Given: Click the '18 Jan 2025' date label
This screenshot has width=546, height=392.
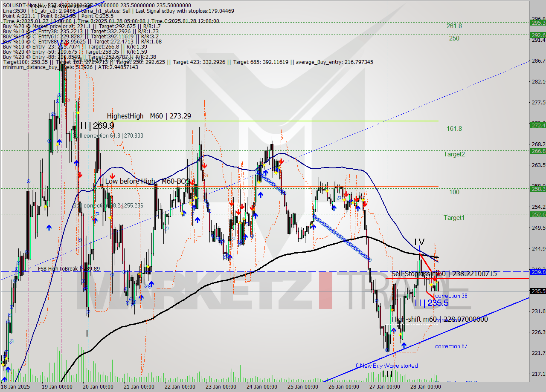Looking at the screenshot, I should tap(15, 387).
